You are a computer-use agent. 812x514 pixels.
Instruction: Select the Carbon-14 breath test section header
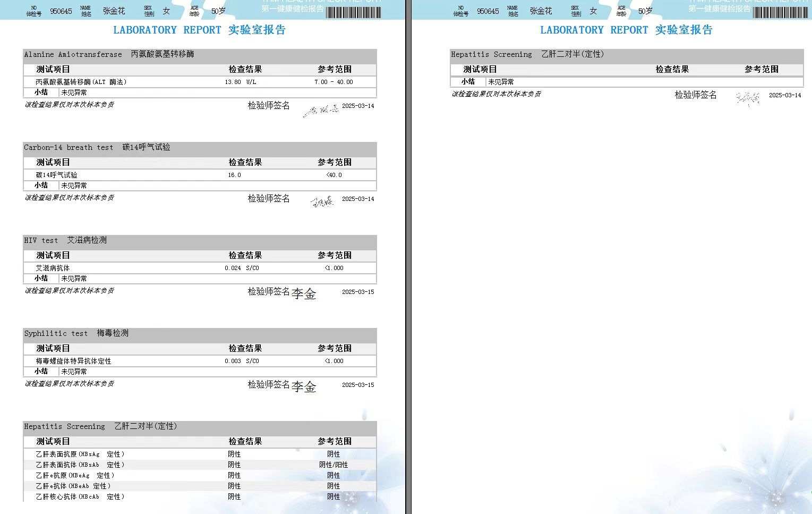click(x=97, y=147)
